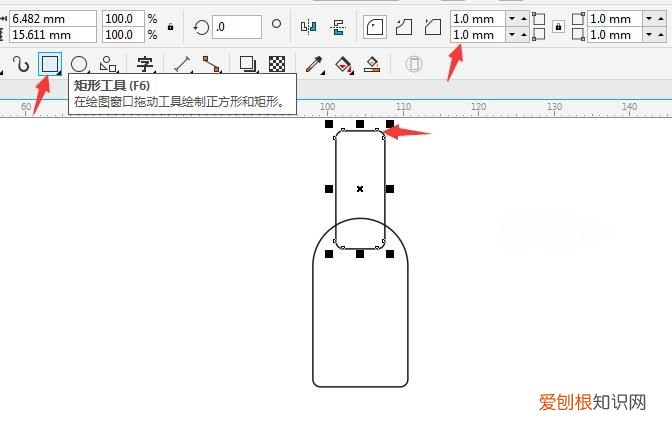This screenshot has height=421, width=672.
Task: Select the Transparency checkerboard tool
Action: [x=277, y=65]
